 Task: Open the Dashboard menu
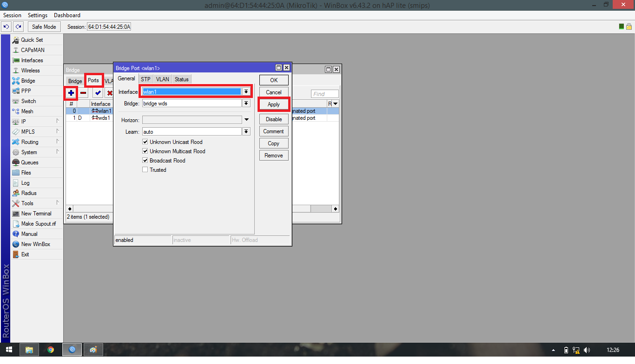(67, 15)
